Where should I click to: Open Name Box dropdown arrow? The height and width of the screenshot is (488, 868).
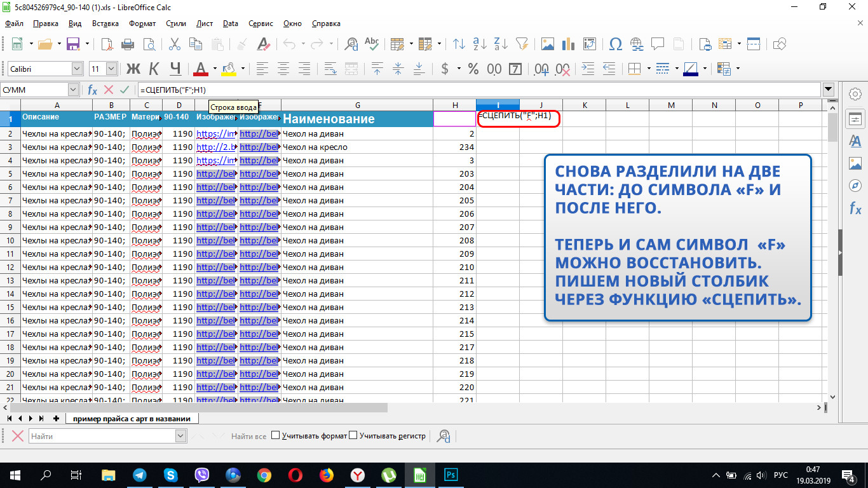pos(72,90)
